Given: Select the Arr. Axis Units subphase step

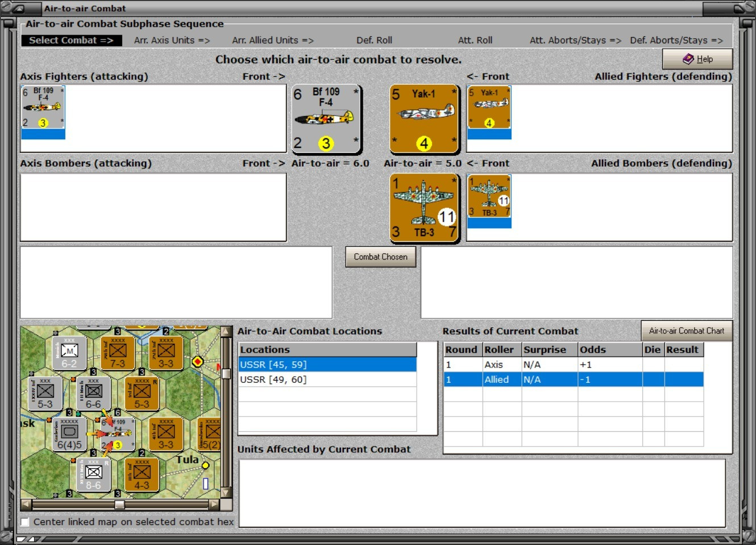Looking at the screenshot, I should coord(172,40).
